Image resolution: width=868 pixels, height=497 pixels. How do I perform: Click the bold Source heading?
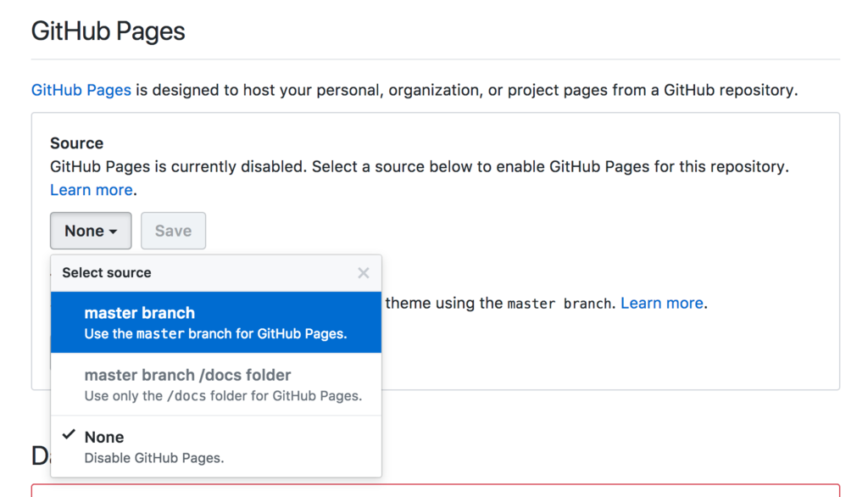[x=76, y=143]
